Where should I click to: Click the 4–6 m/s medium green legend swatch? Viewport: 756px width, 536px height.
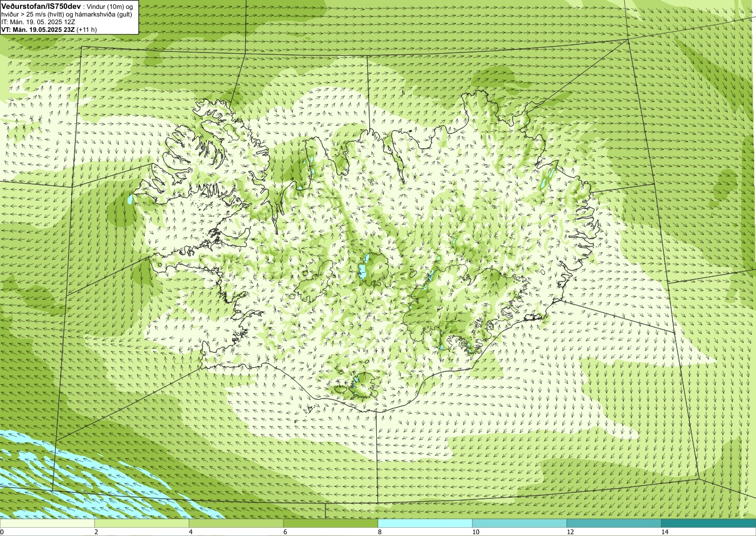(236, 523)
